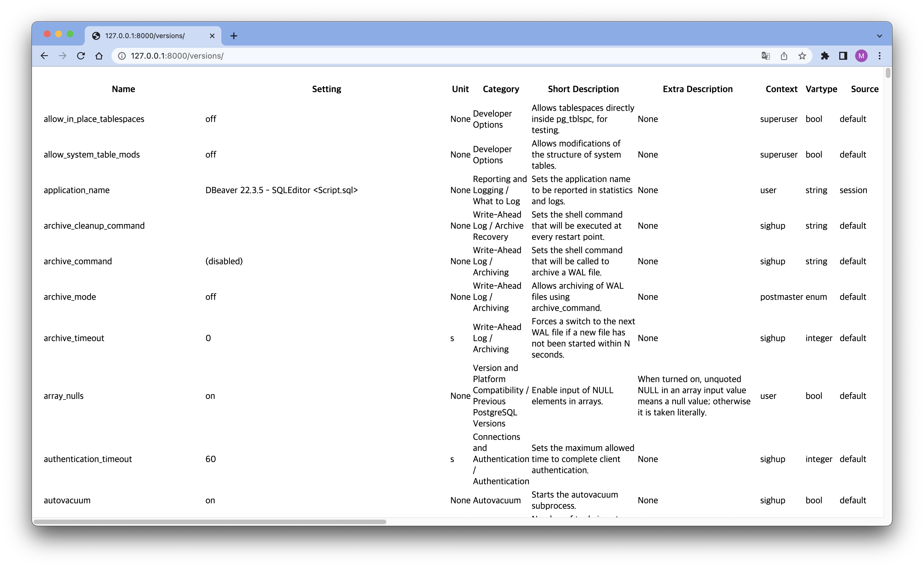
Task: Go back using the browser back arrow
Action: [x=44, y=56]
